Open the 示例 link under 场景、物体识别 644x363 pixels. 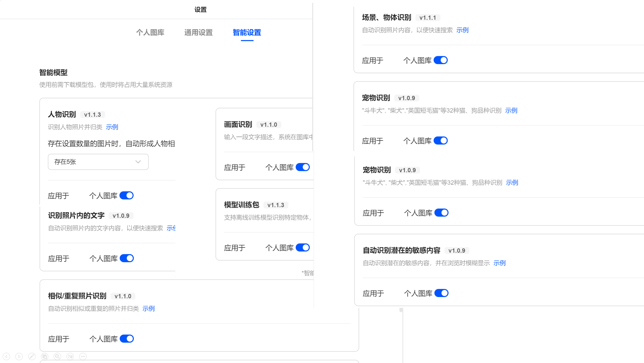click(x=463, y=30)
